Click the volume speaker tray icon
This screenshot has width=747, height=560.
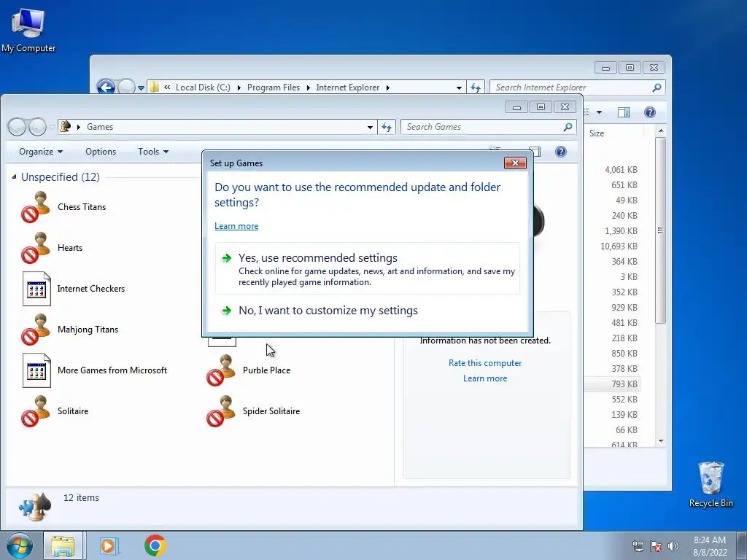(x=673, y=546)
